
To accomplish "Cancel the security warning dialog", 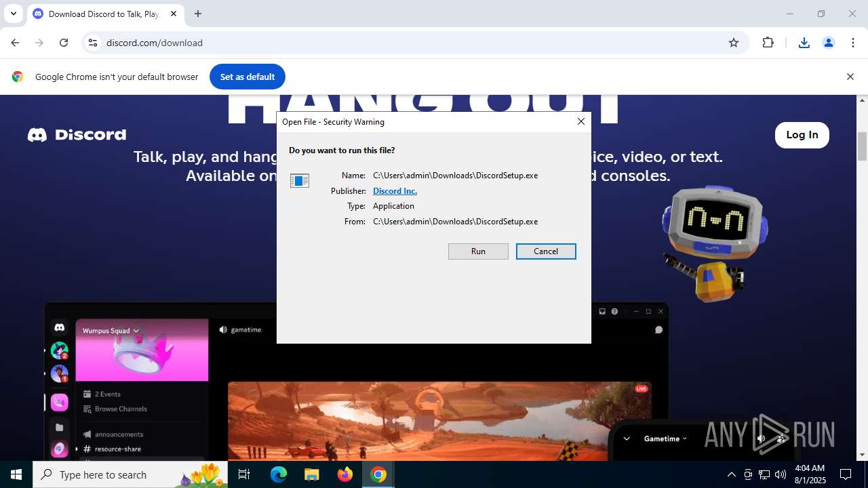I will [546, 251].
